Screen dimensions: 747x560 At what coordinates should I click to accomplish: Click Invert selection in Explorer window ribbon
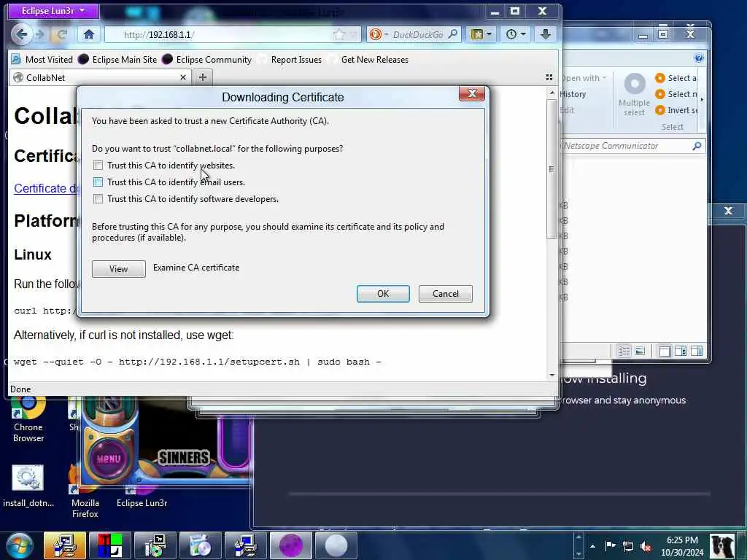click(676, 111)
